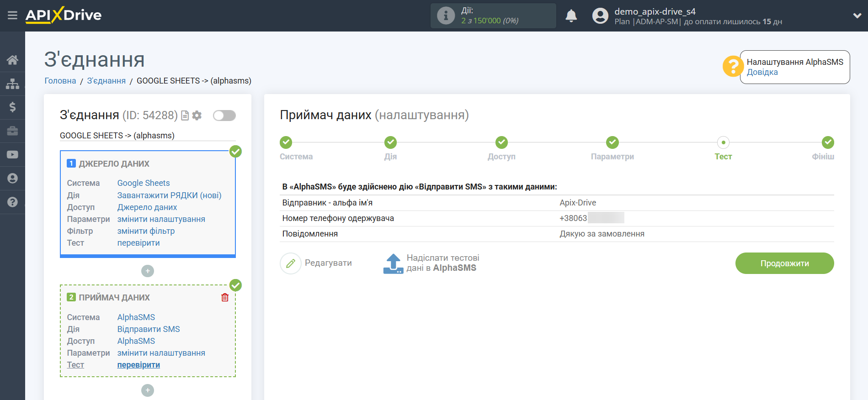Click the connection copy document icon
Viewport: 868px width, 400px height.
185,116
